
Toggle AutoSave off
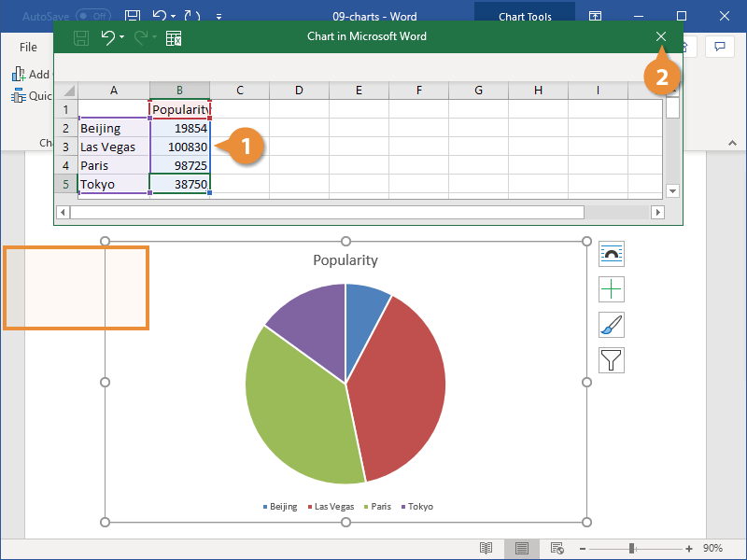pos(91,16)
